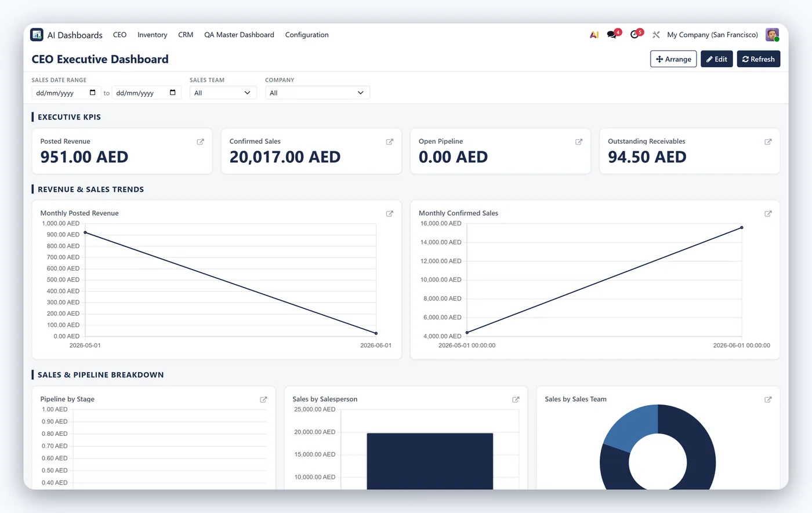Open Open Pipeline card external link icon
Screen dimensions: 812x513
(x=579, y=141)
